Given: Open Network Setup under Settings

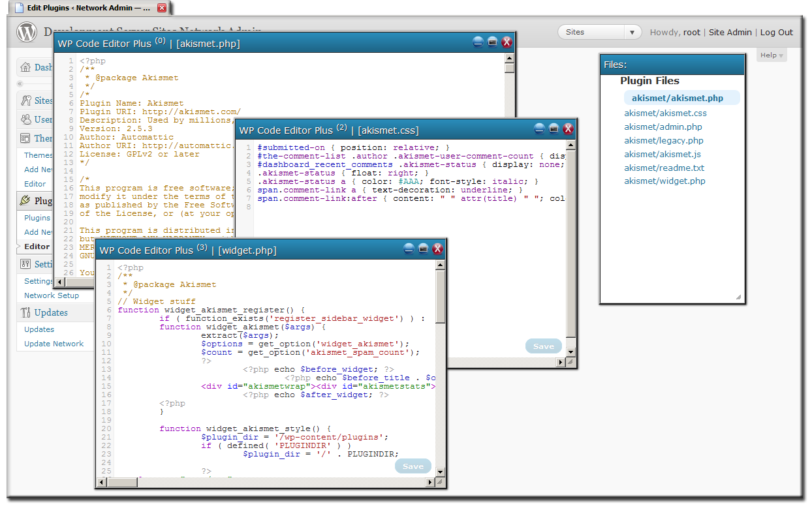Looking at the screenshot, I should point(52,295).
